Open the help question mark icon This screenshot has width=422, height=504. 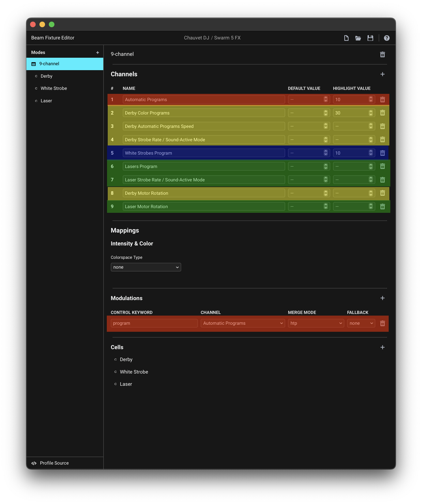pyautogui.click(x=387, y=38)
